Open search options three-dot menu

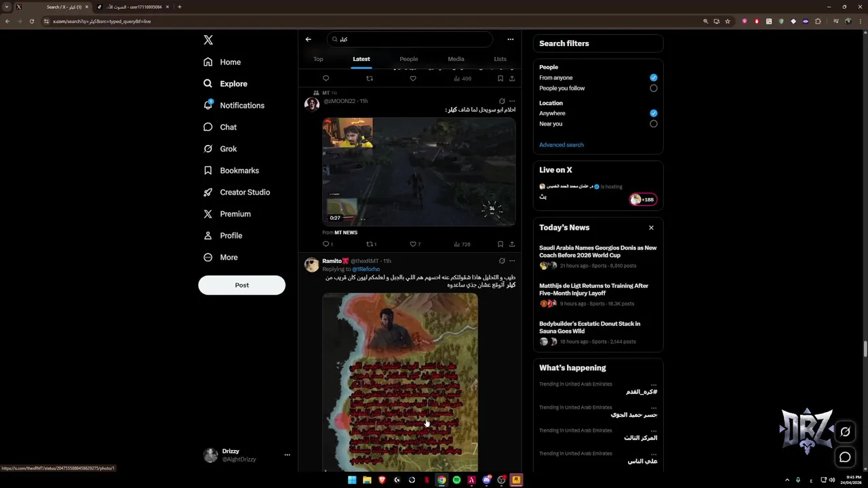tap(511, 39)
